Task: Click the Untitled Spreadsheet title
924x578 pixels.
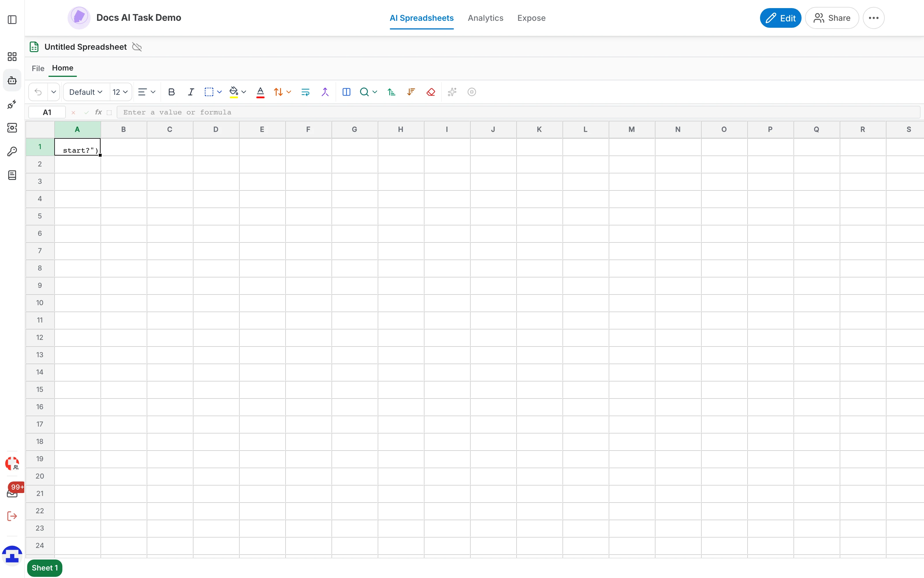Action: pyautogui.click(x=85, y=47)
